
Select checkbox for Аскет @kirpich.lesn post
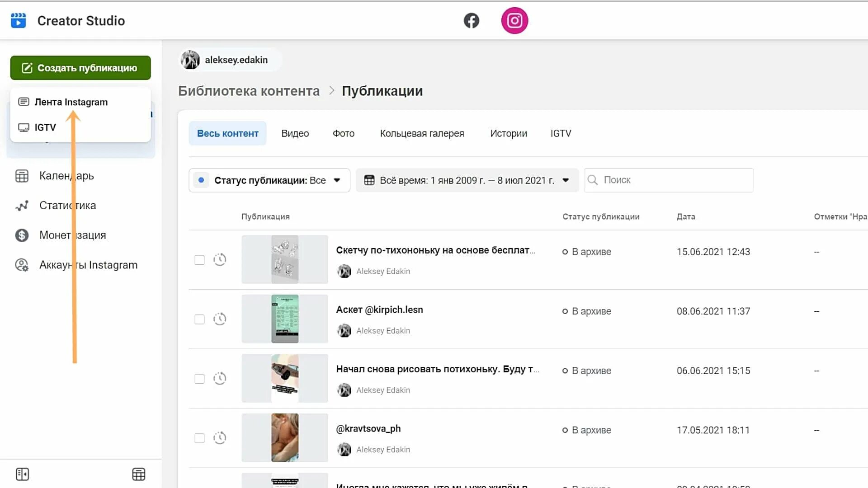coord(199,319)
